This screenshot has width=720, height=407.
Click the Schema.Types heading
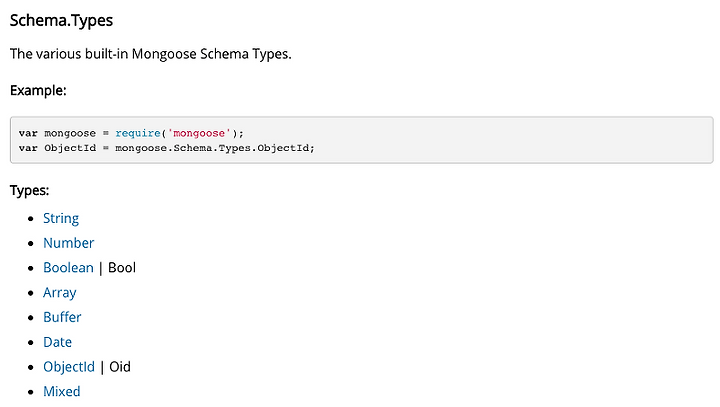pos(61,21)
